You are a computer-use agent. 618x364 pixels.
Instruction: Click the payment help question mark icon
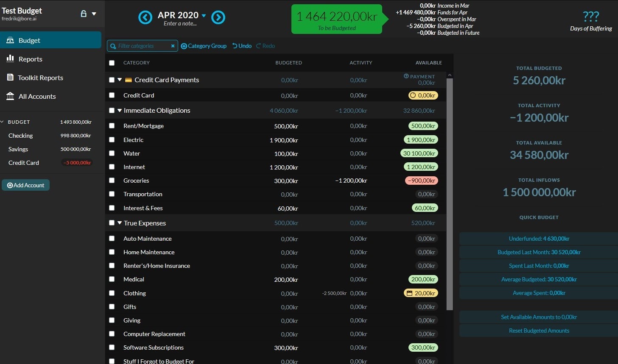406,76
